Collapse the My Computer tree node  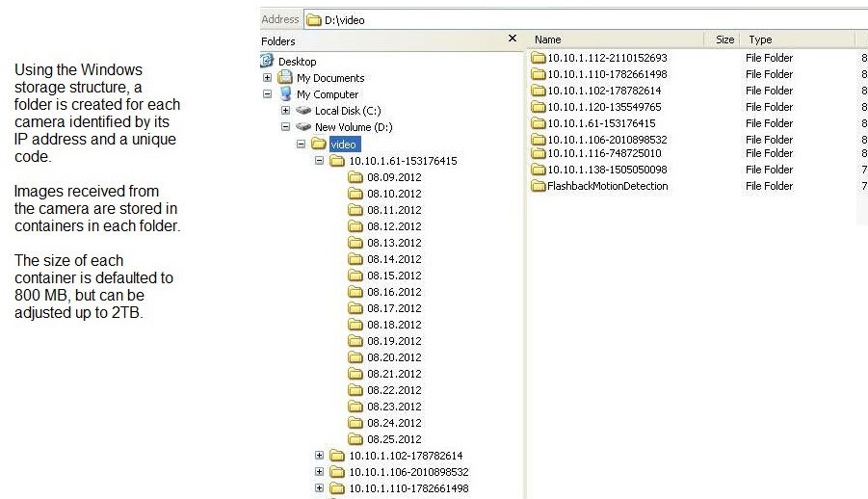tap(267, 94)
